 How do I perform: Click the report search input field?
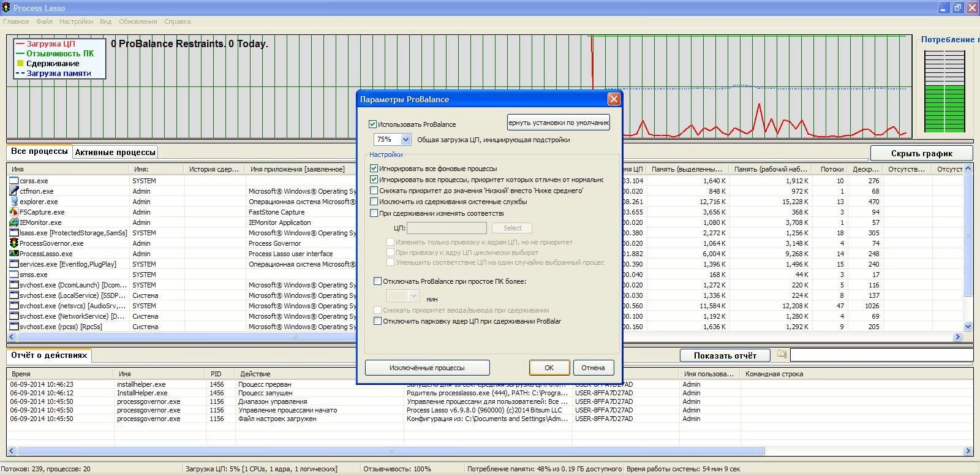click(881, 355)
